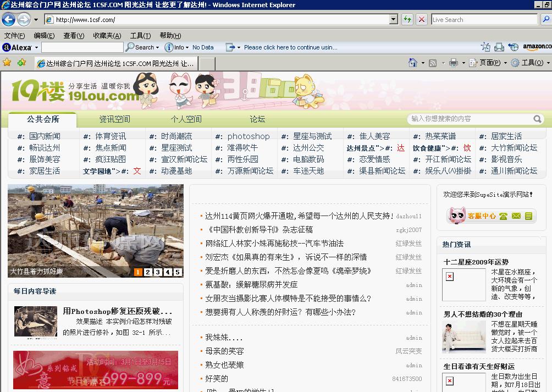The height and width of the screenshot is (392, 552).
Task: Click the Alexa toolbar globe icon
Action: coord(514,47)
